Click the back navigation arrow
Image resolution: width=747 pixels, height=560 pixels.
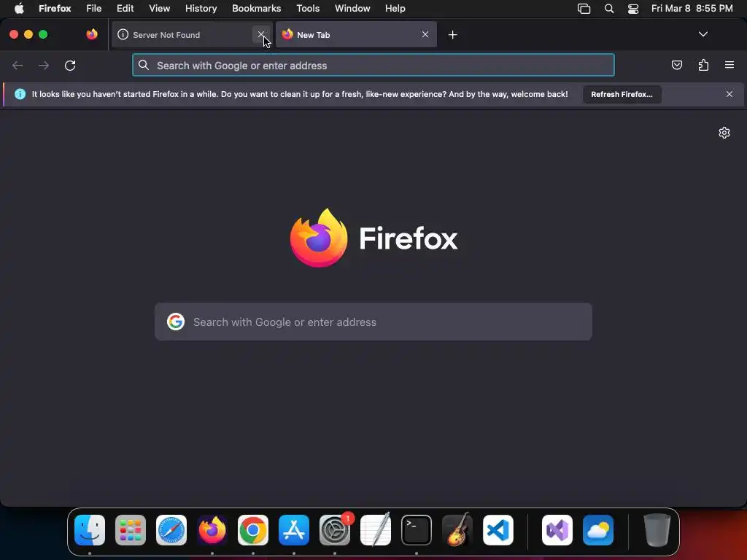[18, 65]
